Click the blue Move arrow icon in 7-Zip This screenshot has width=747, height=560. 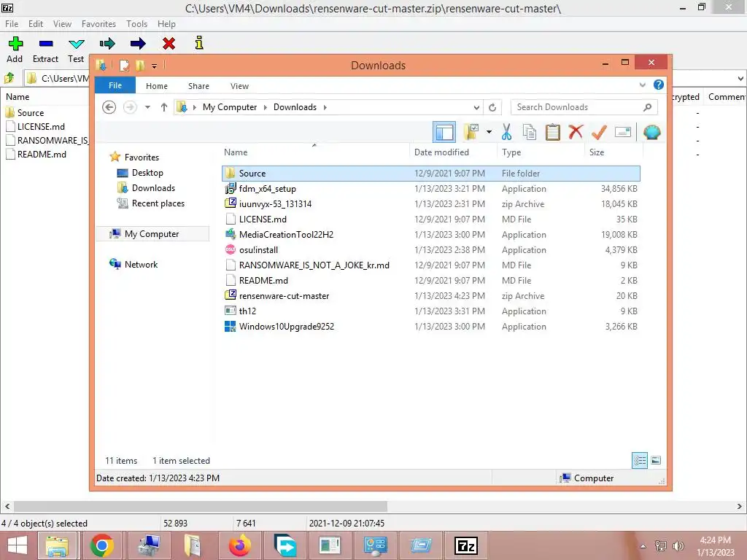tap(138, 44)
